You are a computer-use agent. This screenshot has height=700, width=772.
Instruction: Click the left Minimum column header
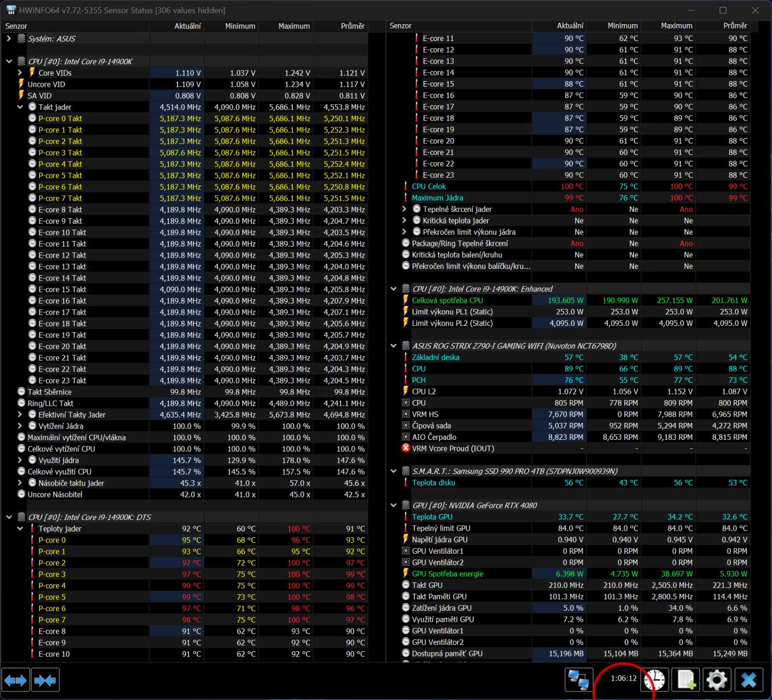(x=231, y=26)
